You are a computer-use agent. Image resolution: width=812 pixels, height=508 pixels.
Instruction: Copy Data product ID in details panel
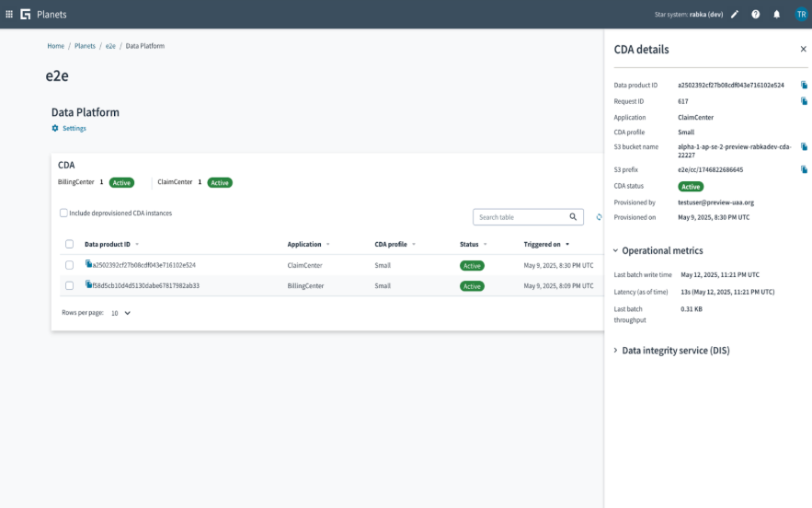804,85
